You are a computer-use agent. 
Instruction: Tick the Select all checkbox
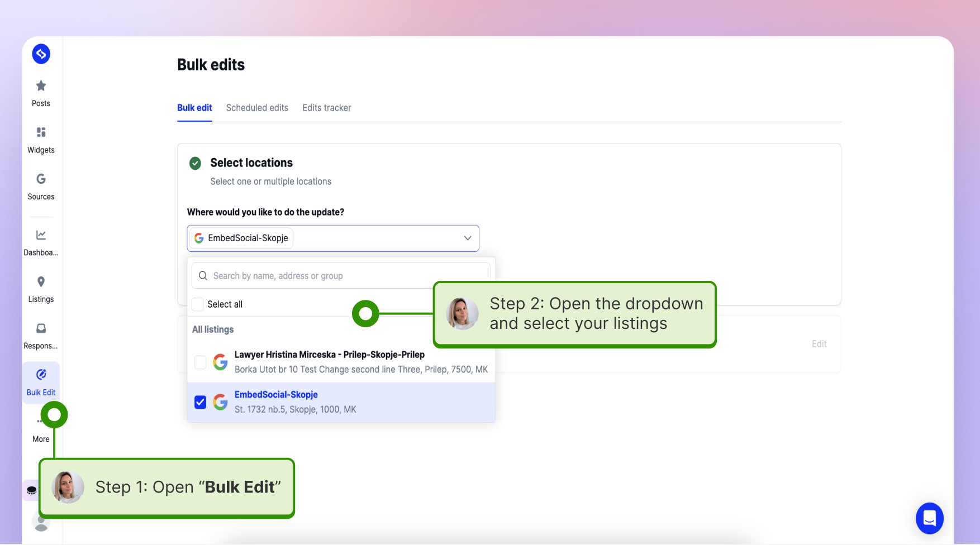point(198,304)
